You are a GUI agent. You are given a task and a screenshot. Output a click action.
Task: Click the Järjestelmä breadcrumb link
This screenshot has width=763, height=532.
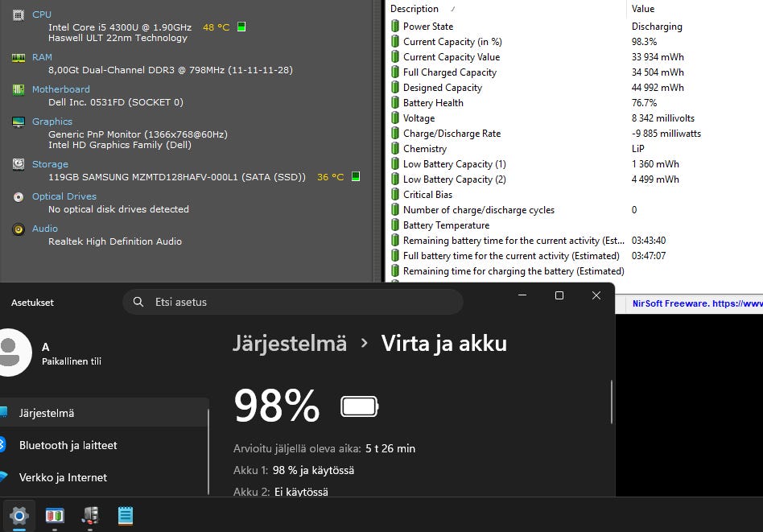point(290,343)
